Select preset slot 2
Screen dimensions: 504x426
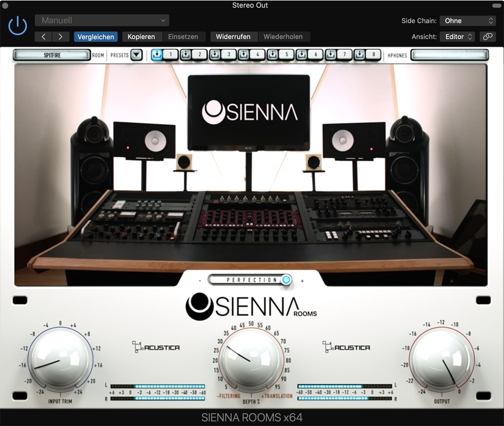tap(199, 55)
